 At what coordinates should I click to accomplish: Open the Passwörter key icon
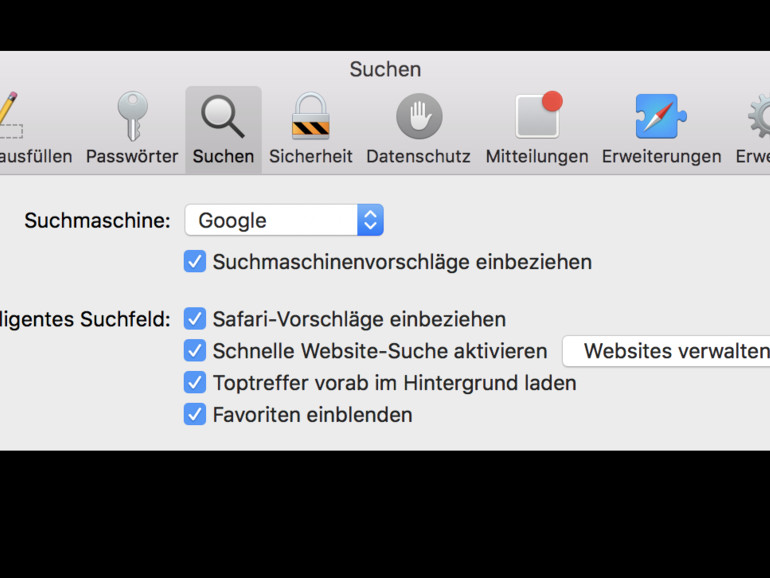click(x=132, y=116)
